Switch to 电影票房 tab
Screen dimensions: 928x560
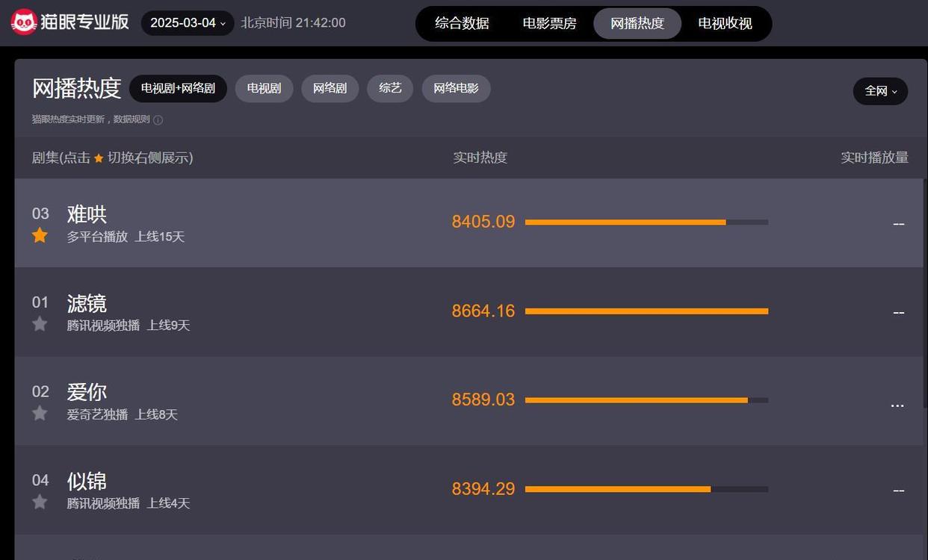tap(549, 23)
